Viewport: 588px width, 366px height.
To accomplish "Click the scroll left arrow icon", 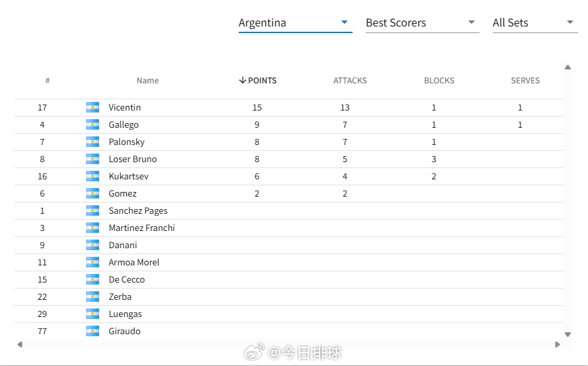I will tap(20, 344).
